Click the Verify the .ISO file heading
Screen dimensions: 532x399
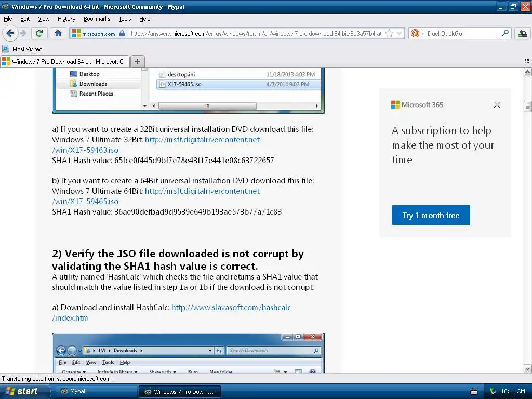point(178,260)
